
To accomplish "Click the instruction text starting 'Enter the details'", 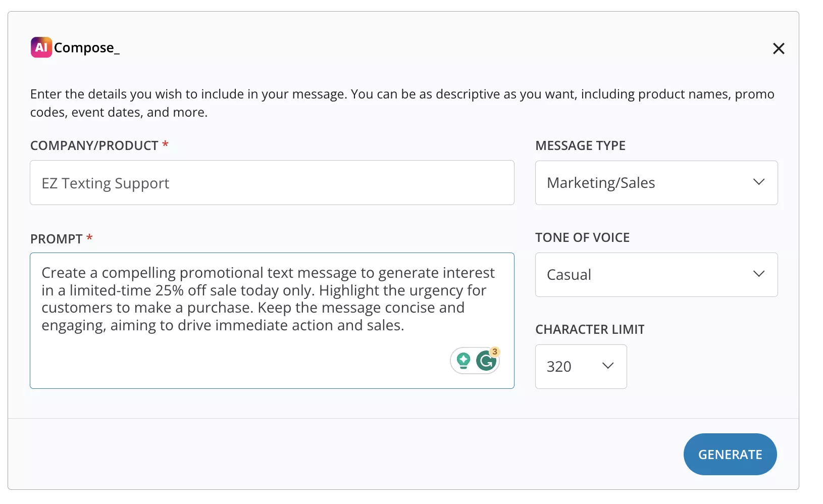I will [x=402, y=103].
